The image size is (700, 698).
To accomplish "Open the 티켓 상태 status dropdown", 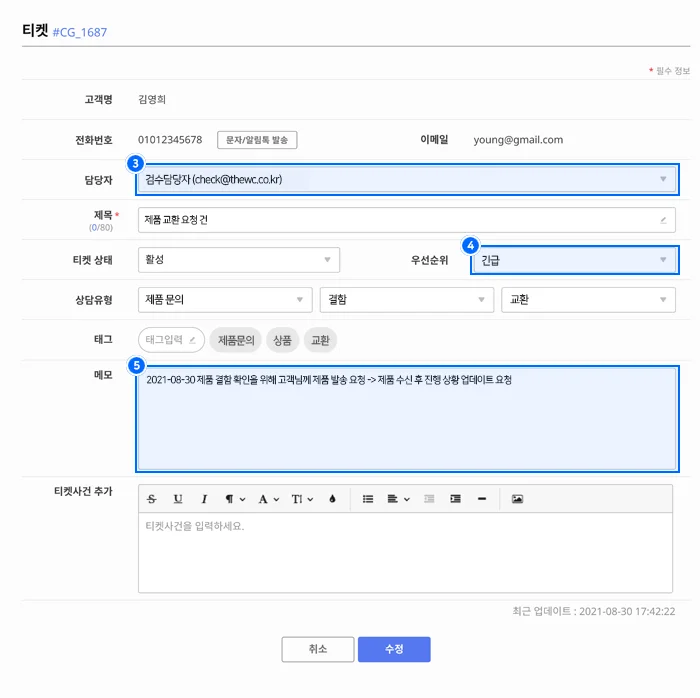I will pos(239,260).
